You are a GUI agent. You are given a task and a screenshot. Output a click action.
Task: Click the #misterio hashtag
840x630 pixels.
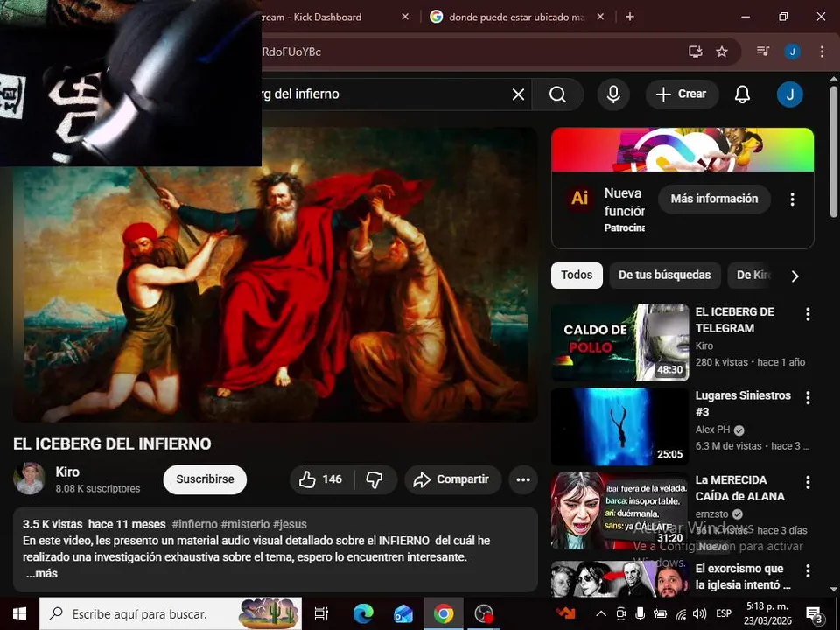pos(245,524)
